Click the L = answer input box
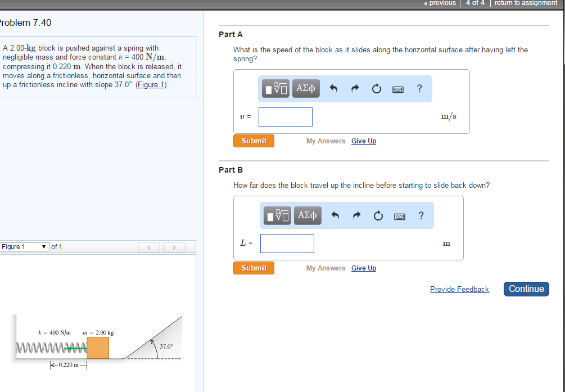 [287, 244]
